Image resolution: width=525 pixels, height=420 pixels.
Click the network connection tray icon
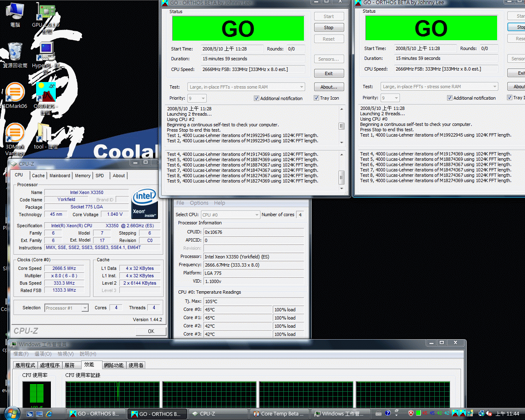point(481,413)
